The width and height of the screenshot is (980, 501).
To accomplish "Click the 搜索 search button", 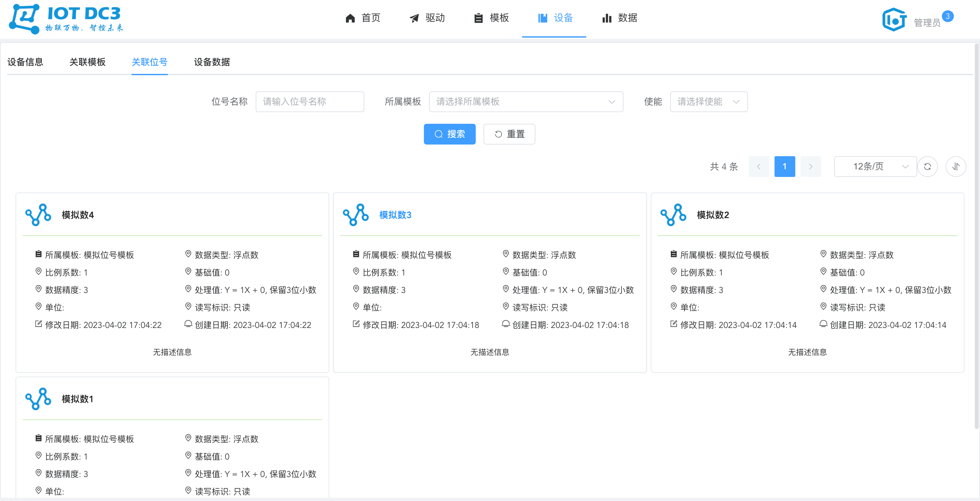I will pos(450,134).
